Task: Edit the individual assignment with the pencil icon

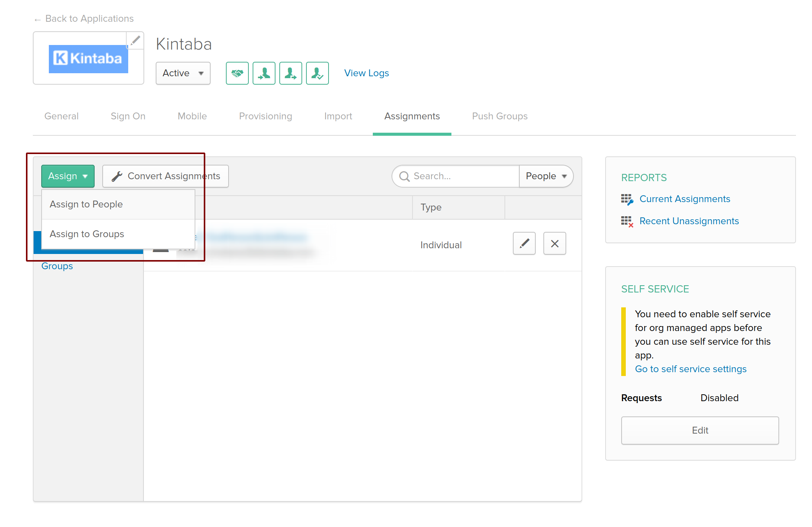Action: [524, 243]
